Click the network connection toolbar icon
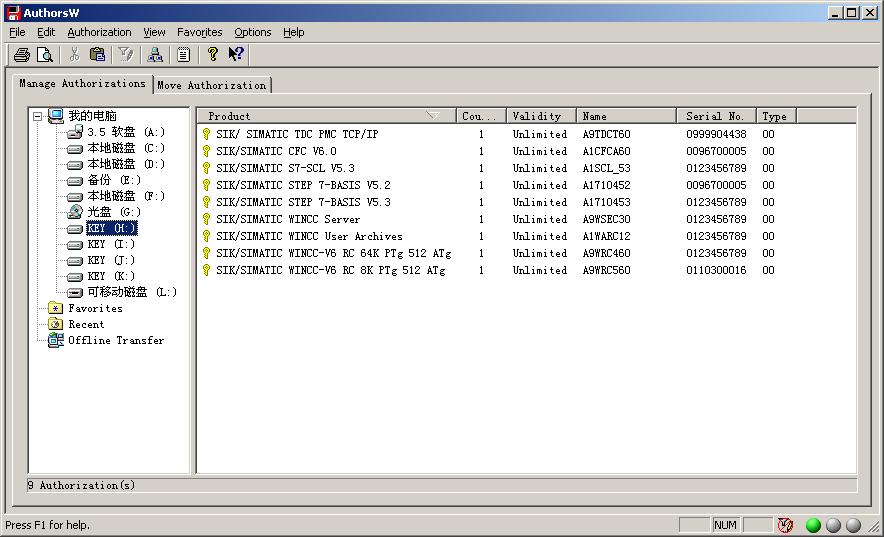 [155, 55]
